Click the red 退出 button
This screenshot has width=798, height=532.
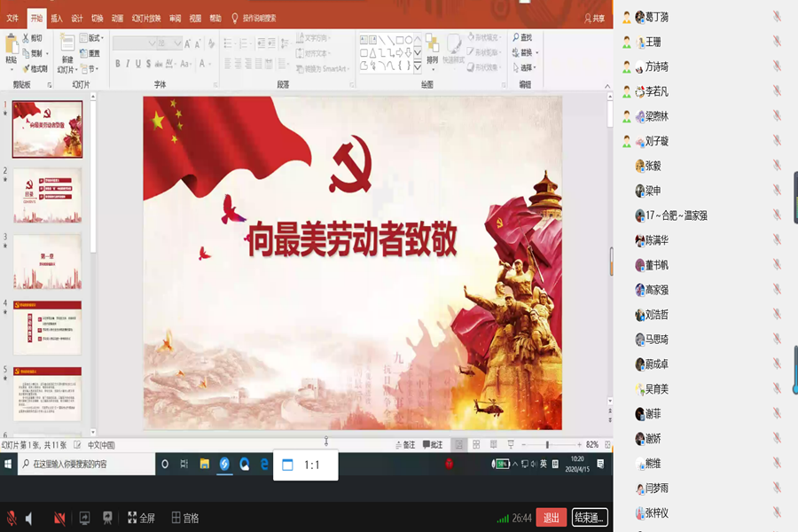552,518
